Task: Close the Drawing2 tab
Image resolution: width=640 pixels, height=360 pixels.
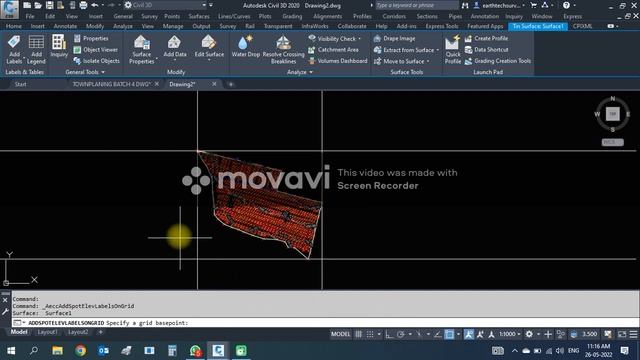Action: pyautogui.click(x=214, y=84)
